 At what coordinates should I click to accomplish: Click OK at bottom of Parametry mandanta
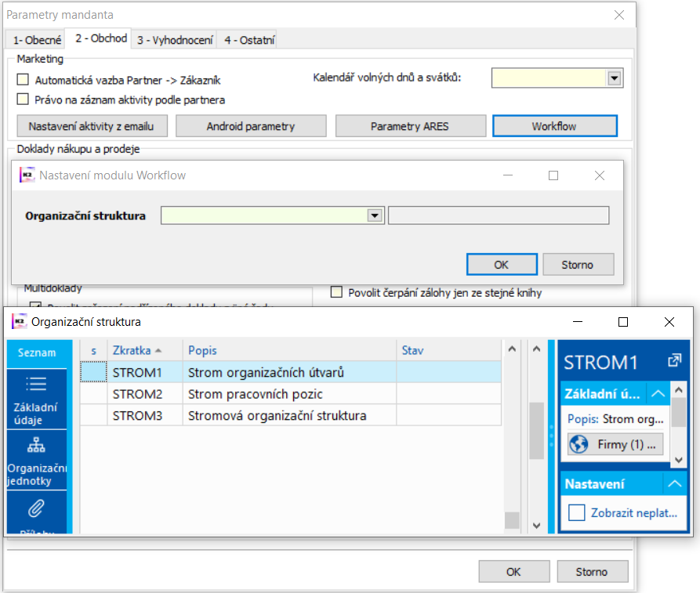tap(514, 572)
